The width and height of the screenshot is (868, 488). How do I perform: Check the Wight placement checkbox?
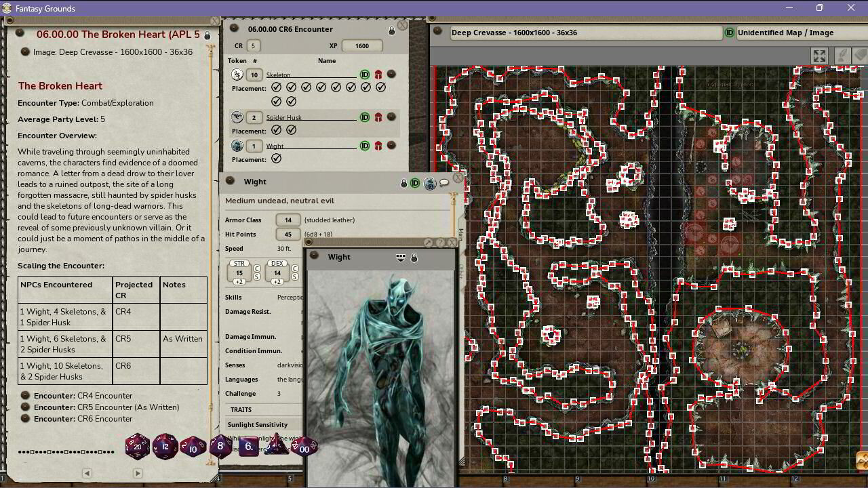click(275, 159)
